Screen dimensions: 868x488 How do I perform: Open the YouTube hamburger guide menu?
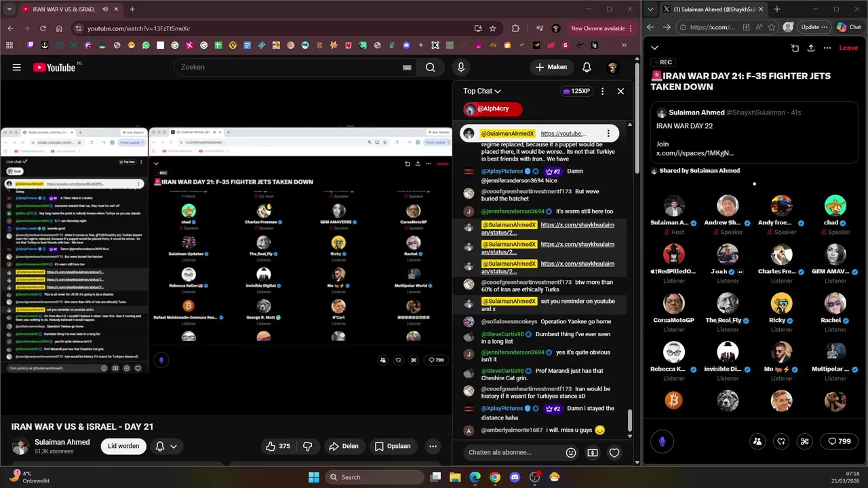(17, 67)
